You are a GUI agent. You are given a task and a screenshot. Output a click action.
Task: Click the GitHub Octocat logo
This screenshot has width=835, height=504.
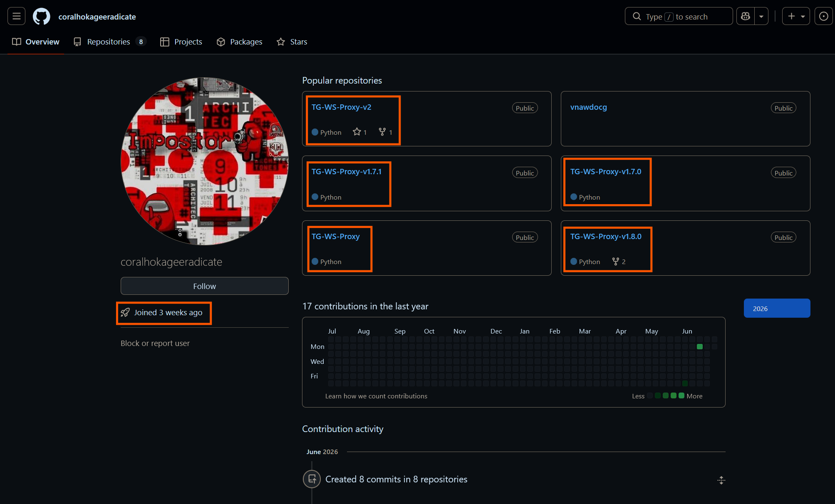tap(42, 17)
